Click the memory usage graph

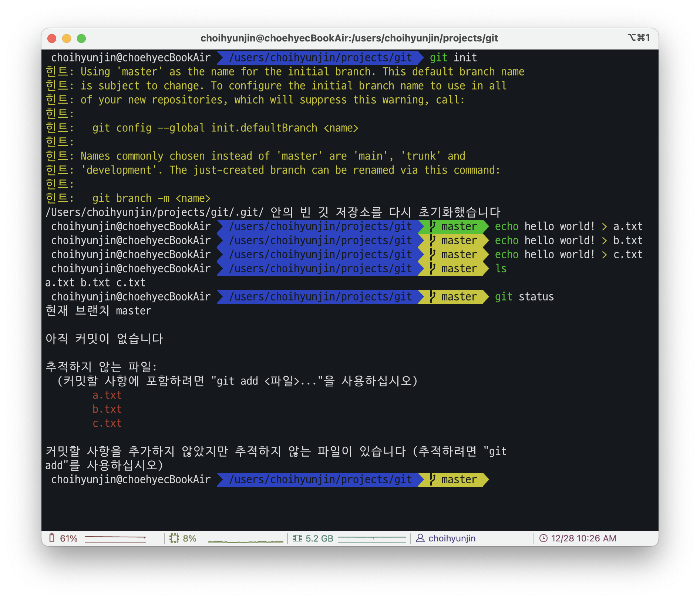point(372,539)
